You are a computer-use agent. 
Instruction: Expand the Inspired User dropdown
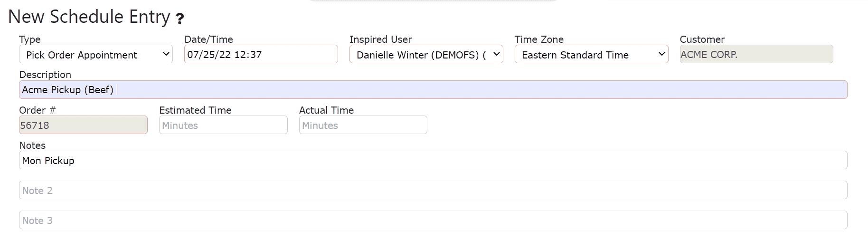tap(426, 54)
